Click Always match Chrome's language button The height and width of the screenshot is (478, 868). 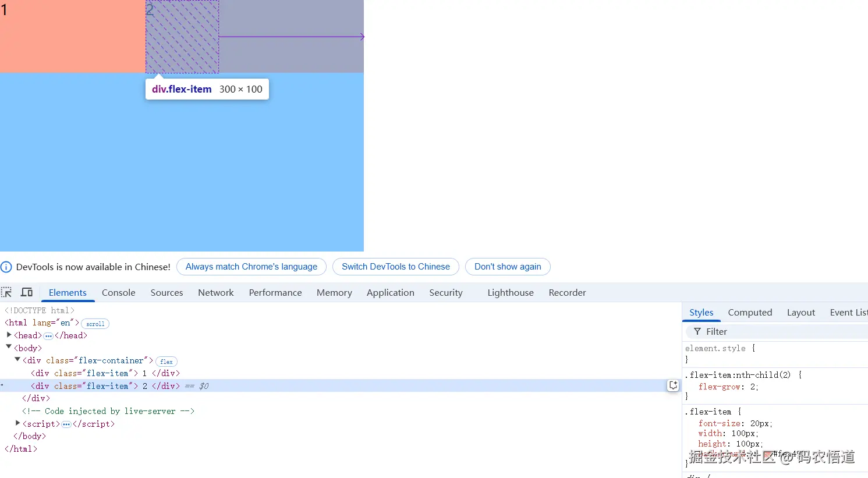pos(251,267)
